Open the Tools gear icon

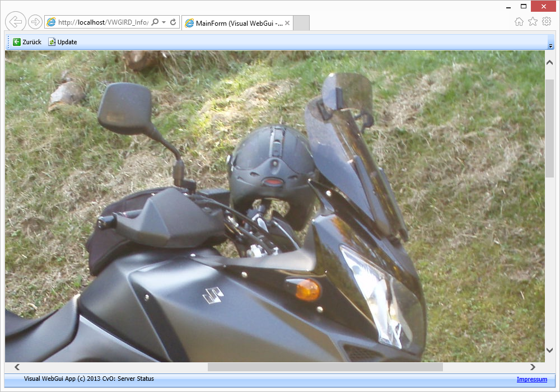tap(547, 21)
